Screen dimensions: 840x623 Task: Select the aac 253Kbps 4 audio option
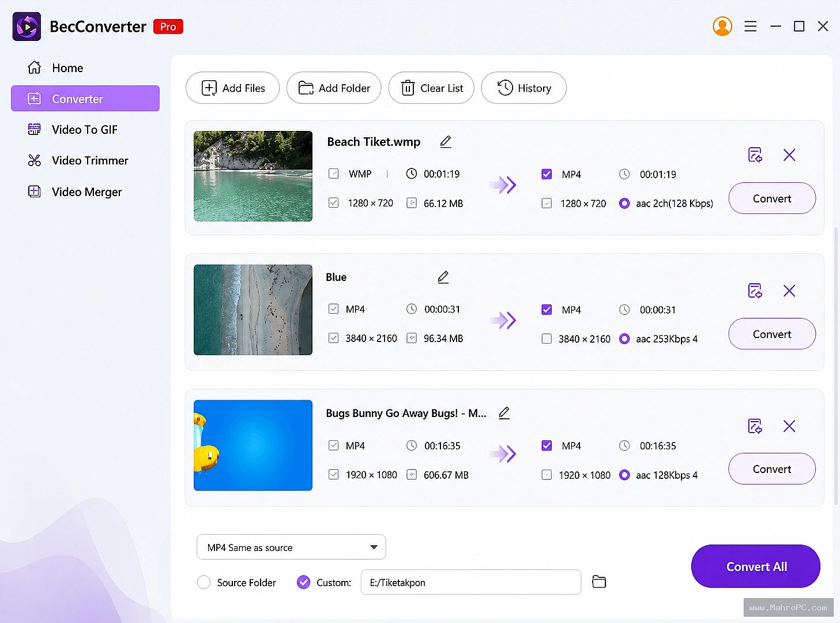(x=624, y=339)
